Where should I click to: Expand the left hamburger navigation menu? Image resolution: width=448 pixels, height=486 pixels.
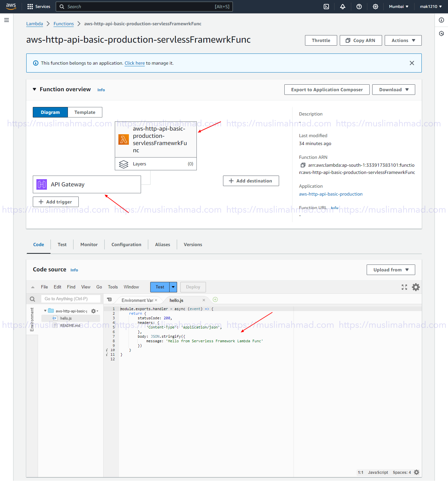point(7,20)
